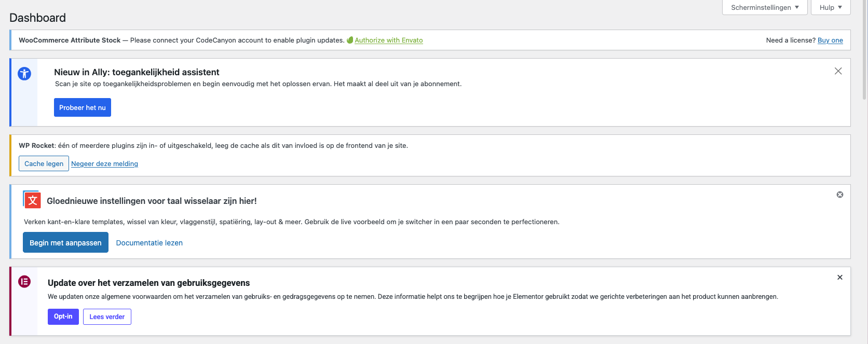Dismiss the language switcher settings notice

tap(839, 195)
